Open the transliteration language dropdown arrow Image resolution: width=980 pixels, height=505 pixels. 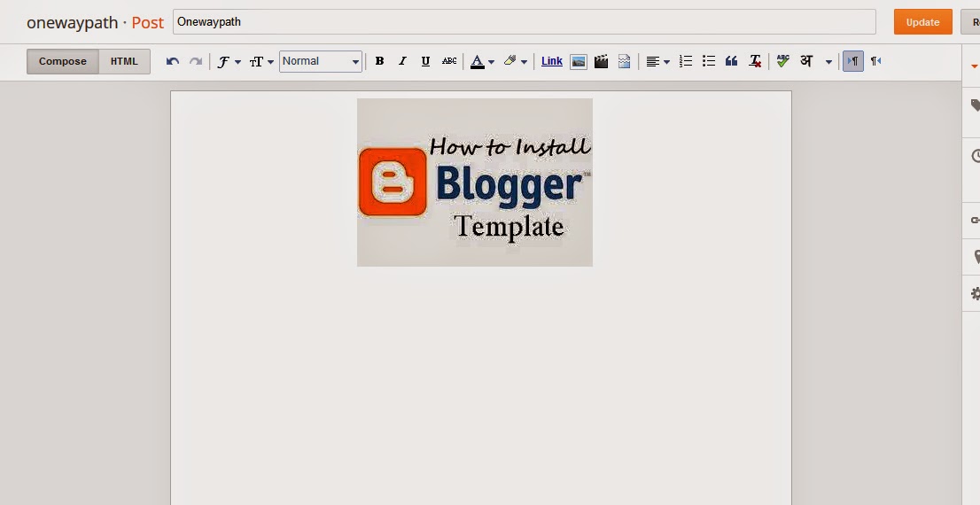[828, 62]
